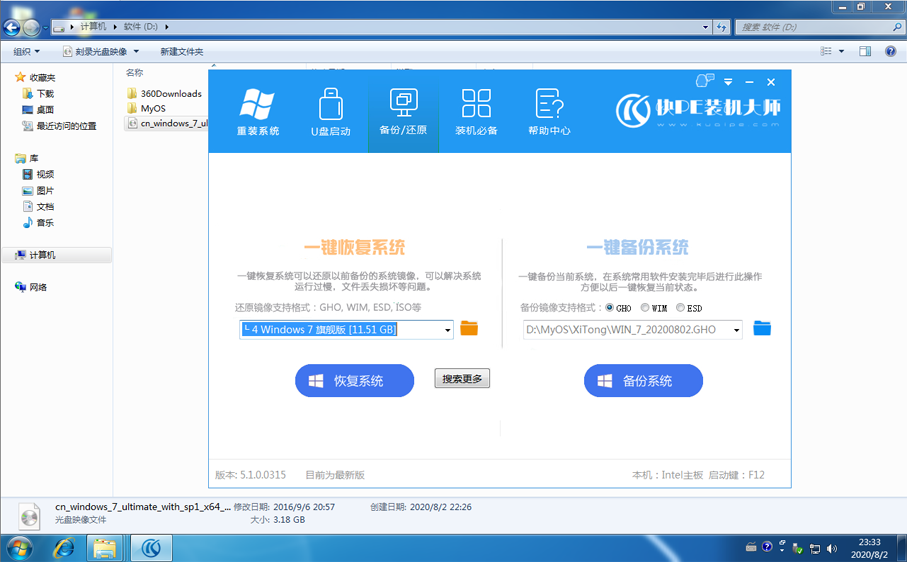Image resolution: width=907 pixels, height=562 pixels.
Task: Expand the backup path dropdown
Action: (736, 330)
